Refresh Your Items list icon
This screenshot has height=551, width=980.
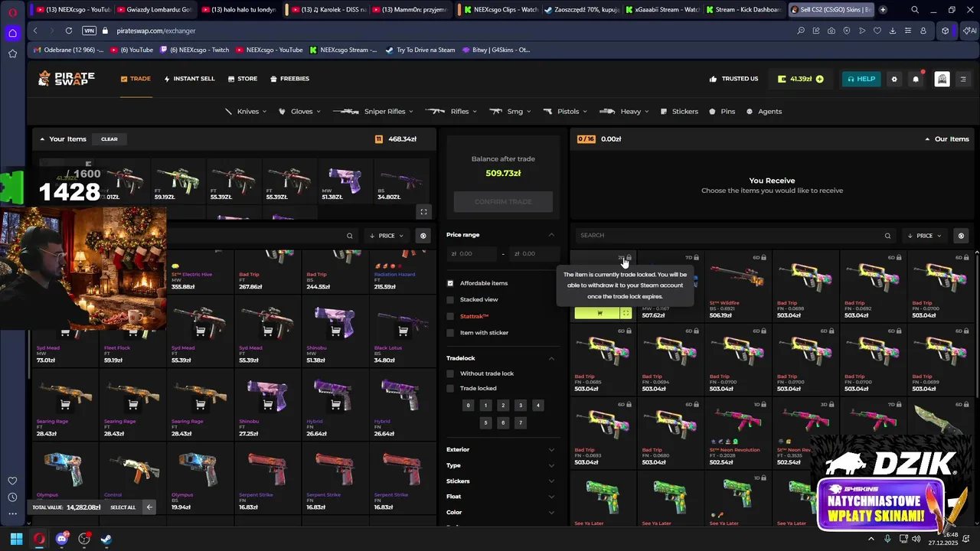(423, 236)
